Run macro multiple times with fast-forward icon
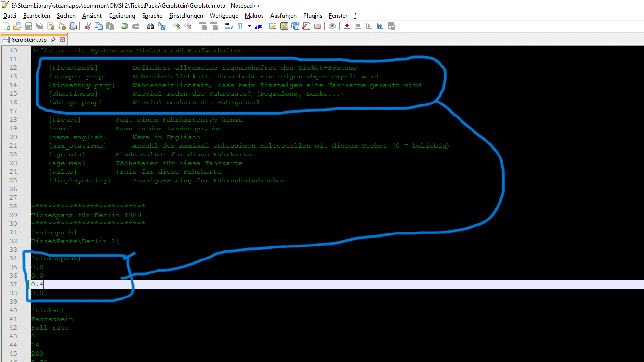This screenshot has height=362, width=644. point(380,26)
